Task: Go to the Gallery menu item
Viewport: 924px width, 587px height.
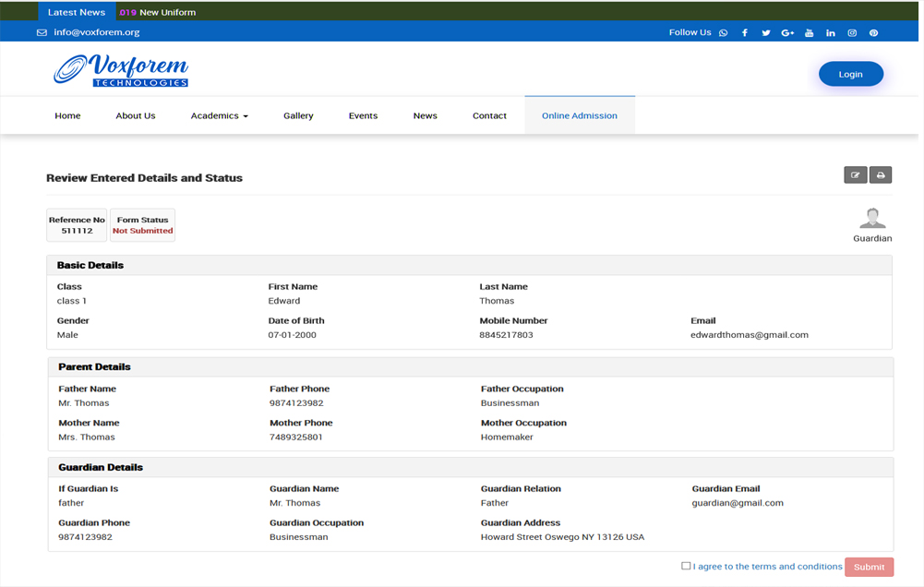Action: click(298, 116)
